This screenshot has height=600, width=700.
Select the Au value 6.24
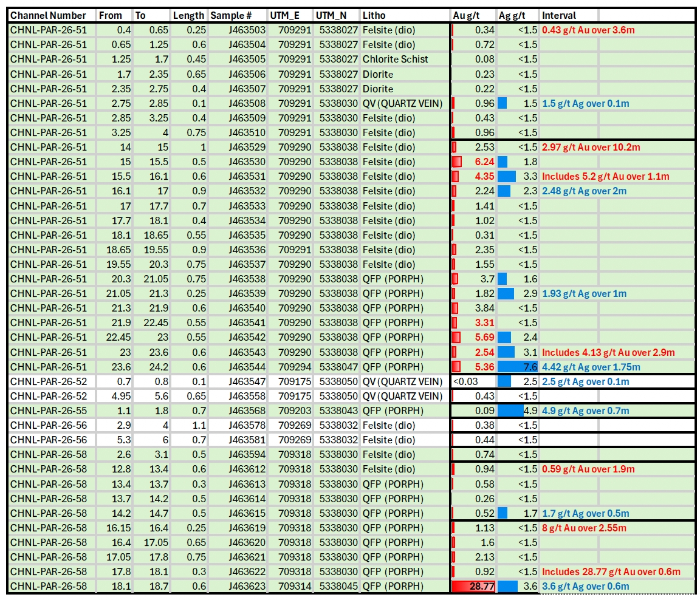(484, 162)
